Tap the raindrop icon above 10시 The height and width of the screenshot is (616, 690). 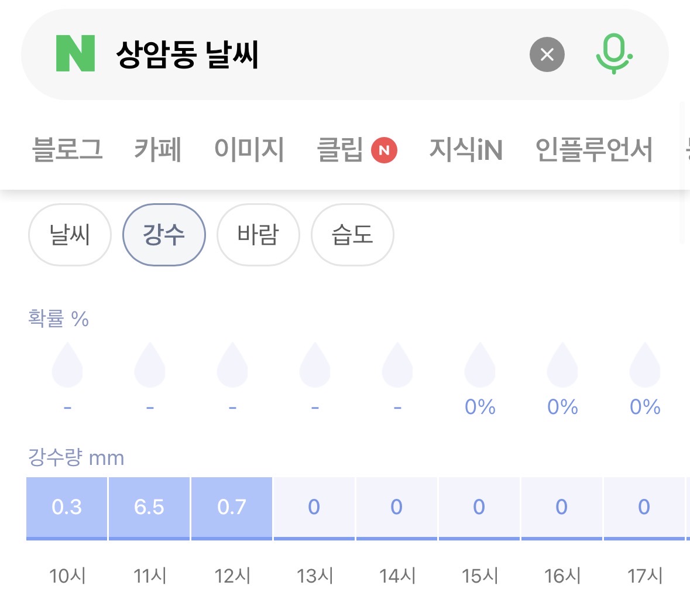click(67, 365)
